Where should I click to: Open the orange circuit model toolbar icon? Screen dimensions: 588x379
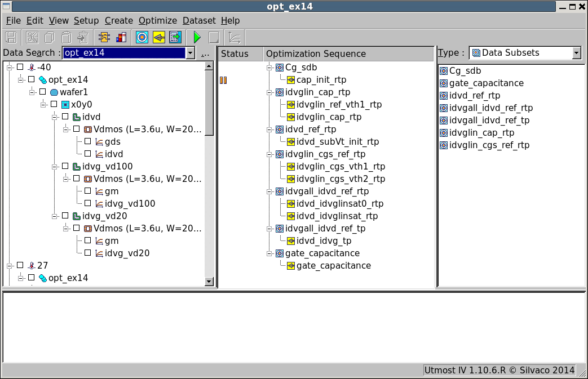tap(104, 38)
